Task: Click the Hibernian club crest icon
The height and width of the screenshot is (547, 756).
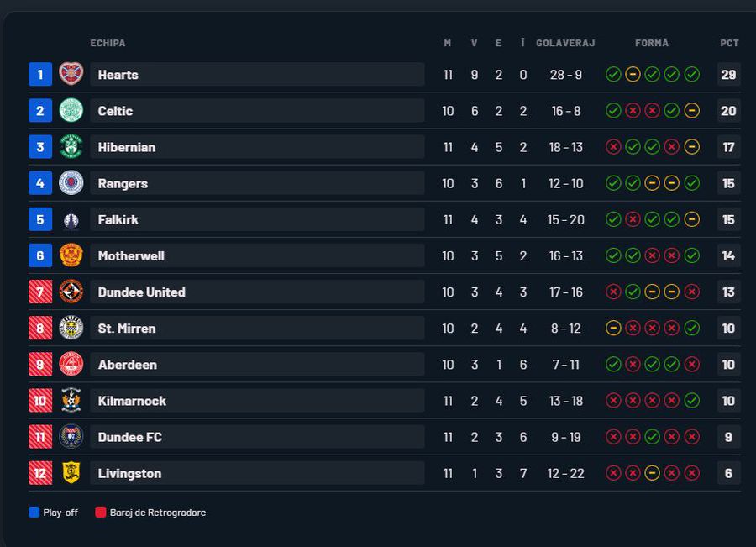Action: point(71,146)
